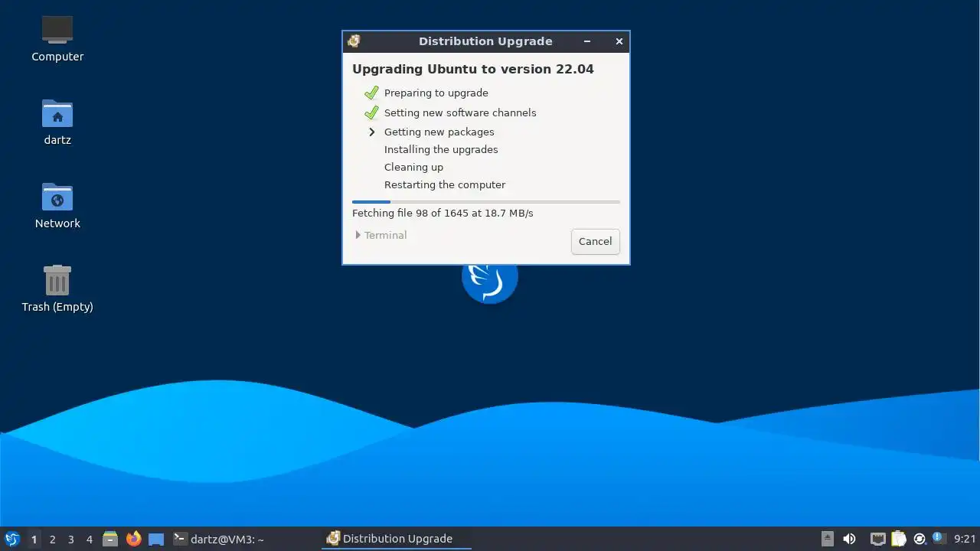Select Distribution Upgrade taskbar entry
The width and height of the screenshot is (980, 551).
pos(397,539)
